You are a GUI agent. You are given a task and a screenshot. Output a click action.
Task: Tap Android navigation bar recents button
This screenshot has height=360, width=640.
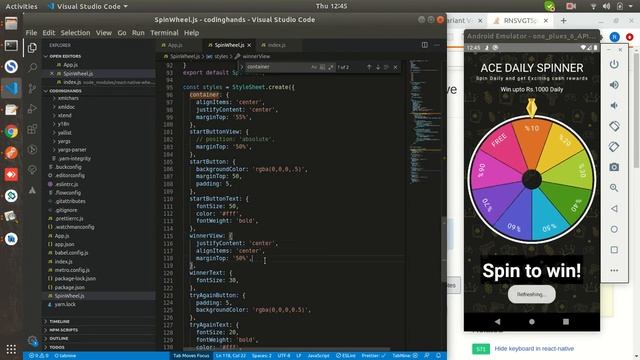[566, 322]
